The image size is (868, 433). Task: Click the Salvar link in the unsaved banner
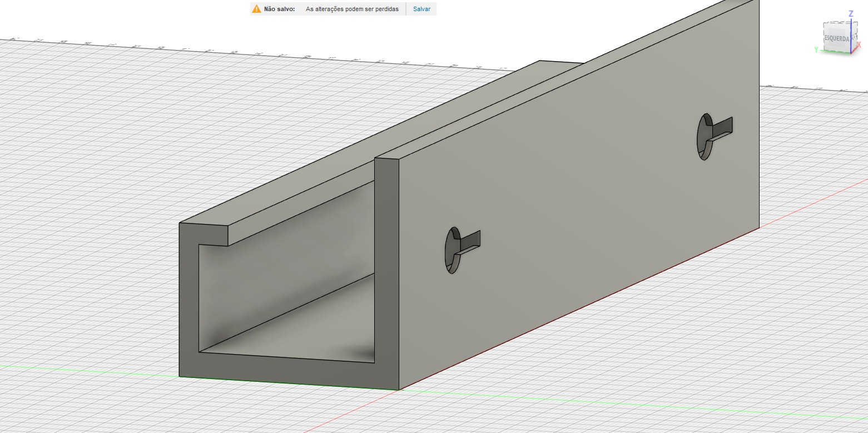pyautogui.click(x=421, y=9)
